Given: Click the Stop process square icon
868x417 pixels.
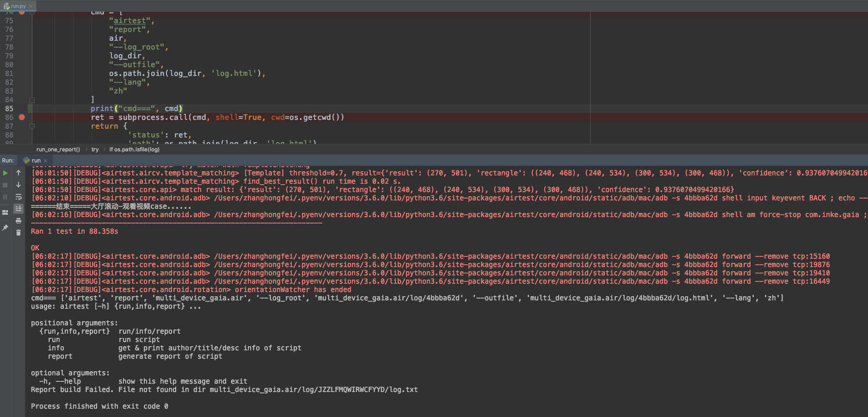Looking at the screenshot, I should (x=6, y=185).
